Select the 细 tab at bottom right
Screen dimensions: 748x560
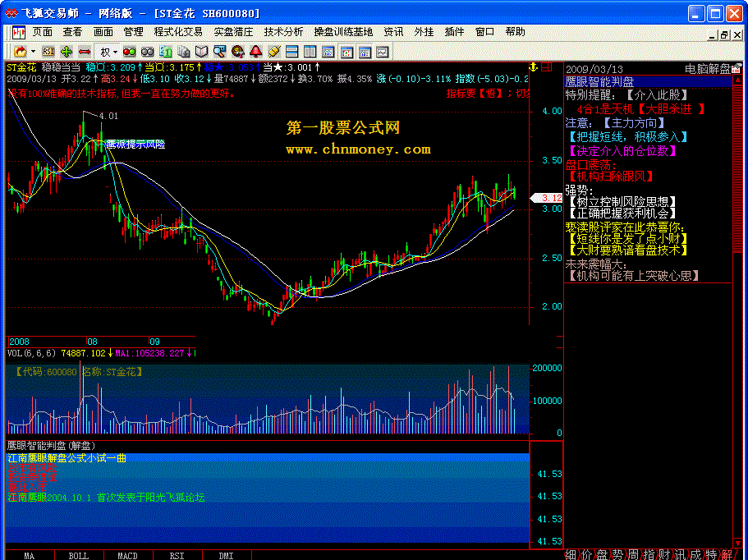click(x=571, y=555)
